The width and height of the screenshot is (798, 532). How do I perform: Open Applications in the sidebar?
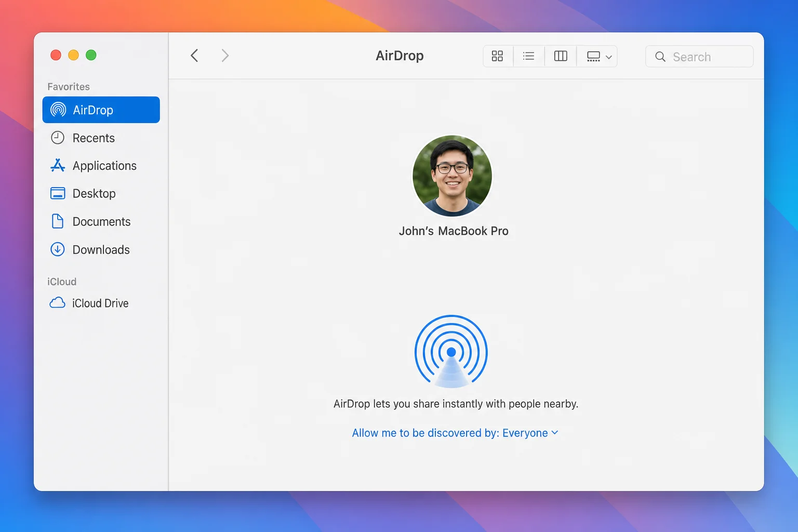point(101,166)
